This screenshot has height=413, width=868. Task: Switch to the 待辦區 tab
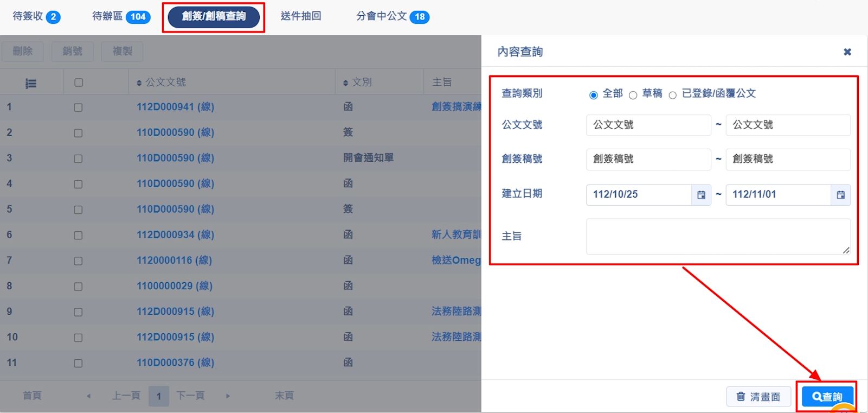[x=120, y=16]
